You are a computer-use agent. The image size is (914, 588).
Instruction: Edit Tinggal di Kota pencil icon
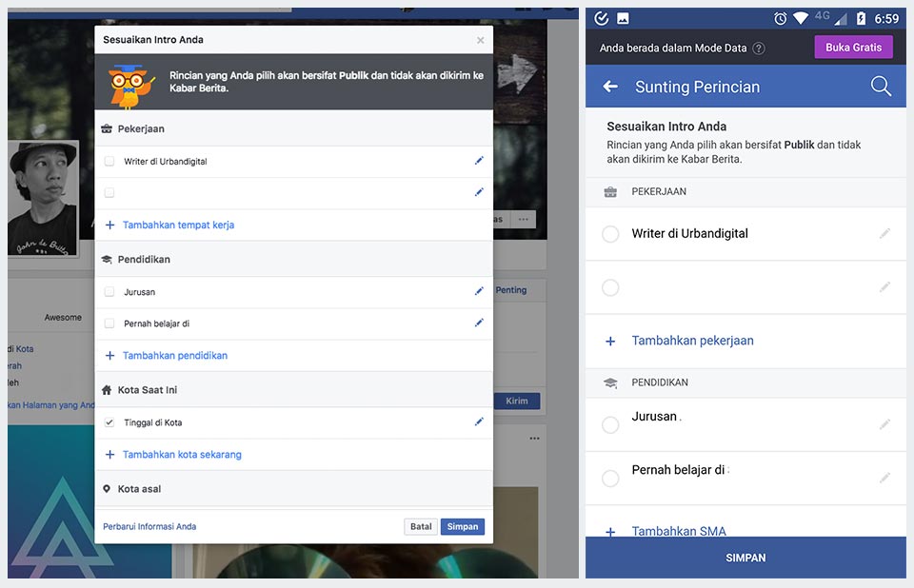(479, 421)
